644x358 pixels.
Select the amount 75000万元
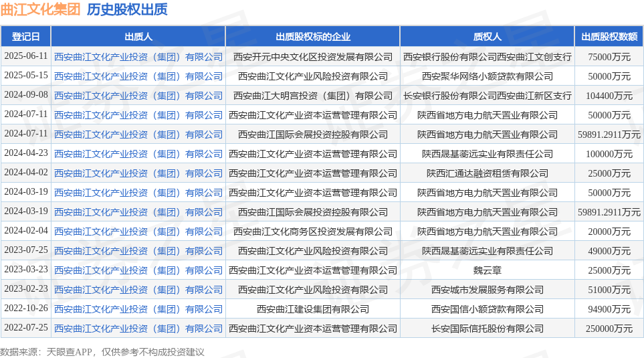(x=609, y=57)
